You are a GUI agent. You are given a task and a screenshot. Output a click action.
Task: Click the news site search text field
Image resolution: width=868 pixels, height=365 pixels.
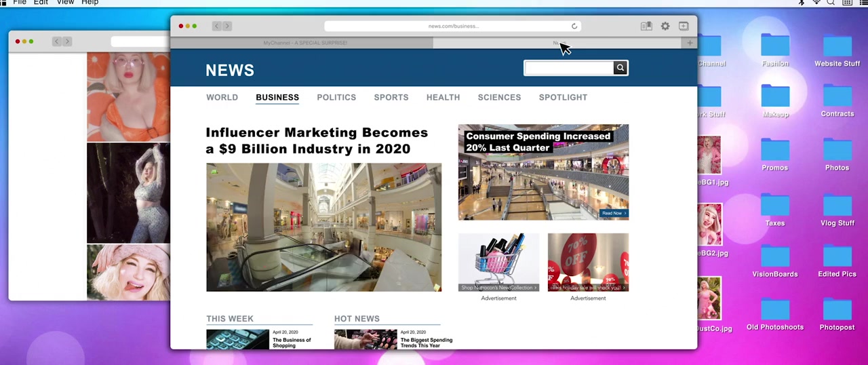[x=568, y=68]
